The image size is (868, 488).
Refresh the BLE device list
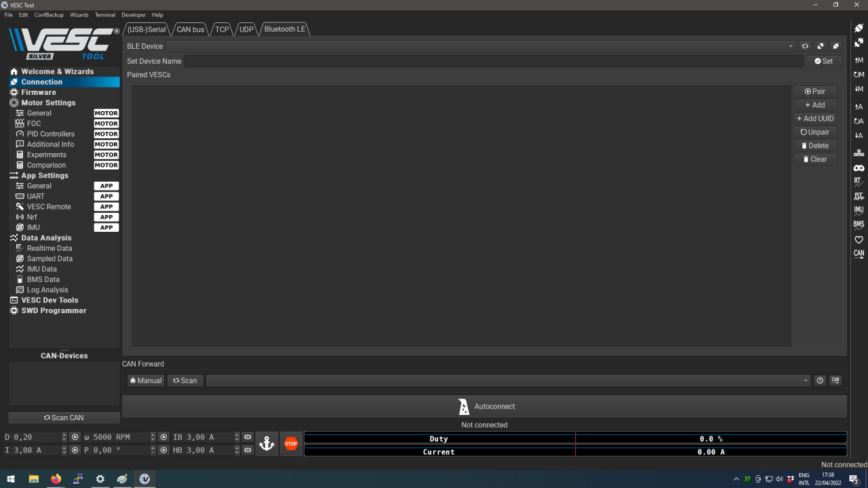pos(805,46)
